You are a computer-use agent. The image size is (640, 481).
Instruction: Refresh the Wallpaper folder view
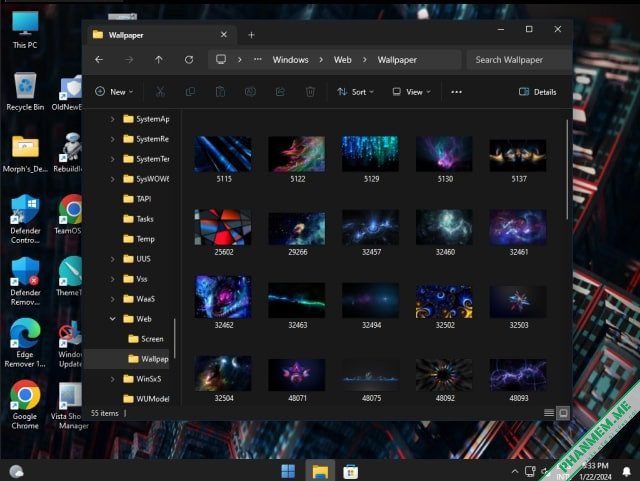[189, 60]
